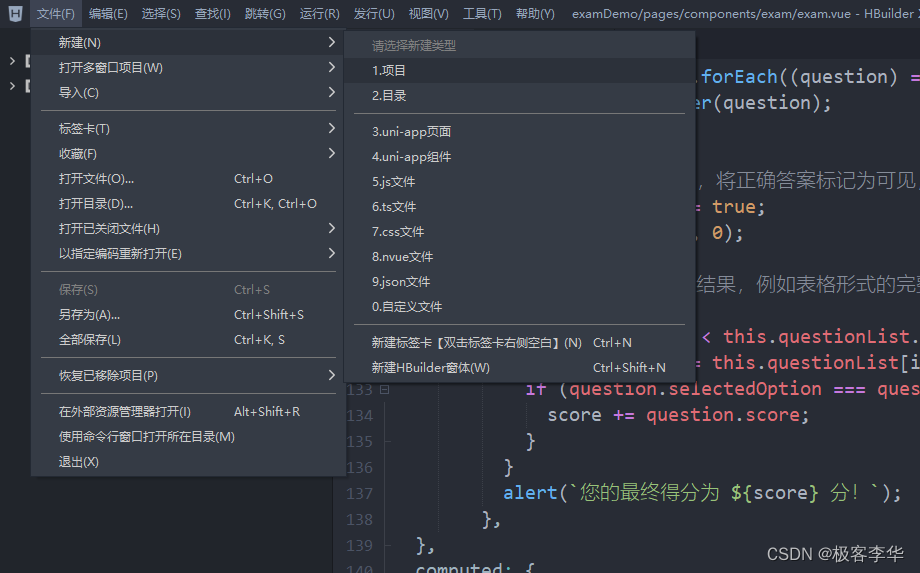Open the 工具(T) menu
This screenshot has width=920, height=573.
coord(482,13)
